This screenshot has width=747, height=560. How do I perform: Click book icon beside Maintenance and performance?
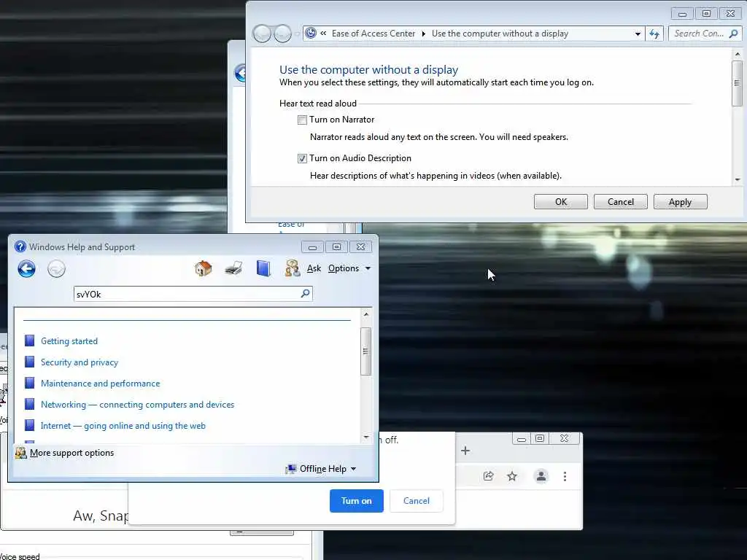(29, 383)
